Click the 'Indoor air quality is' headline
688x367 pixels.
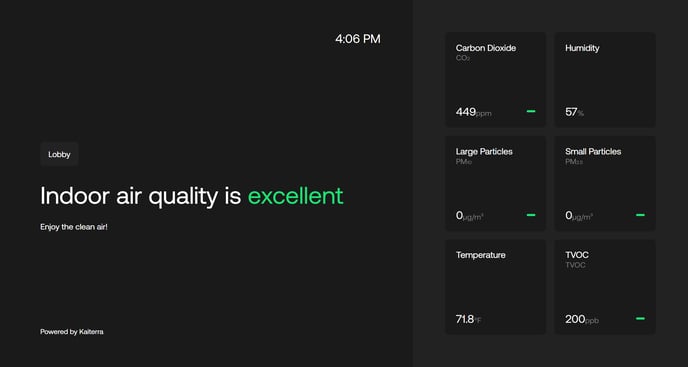(141, 196)
